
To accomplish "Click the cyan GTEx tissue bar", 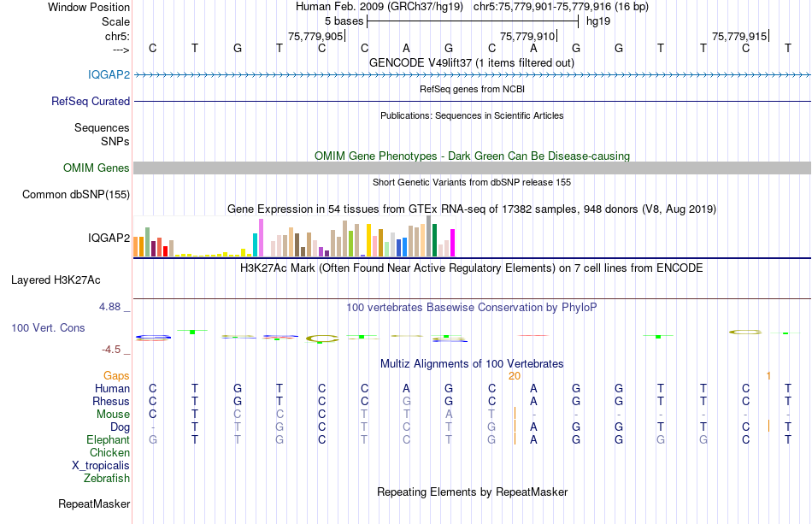I will pos(256,245).
